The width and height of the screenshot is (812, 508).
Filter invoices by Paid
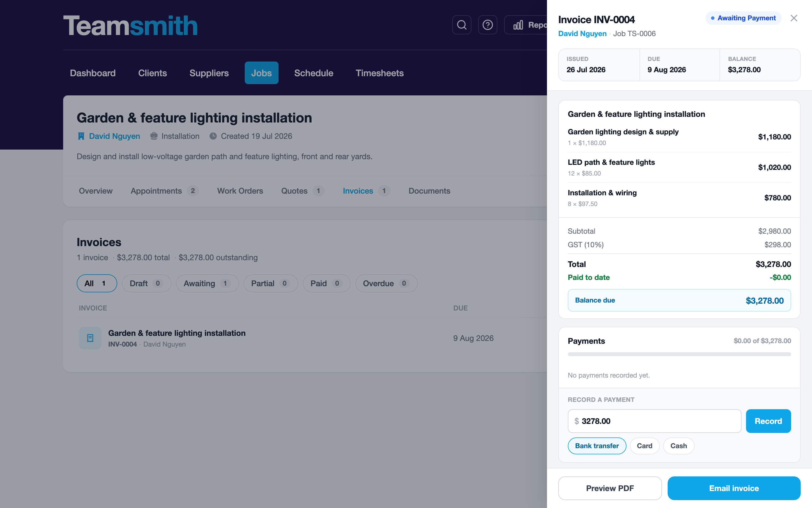326,283
